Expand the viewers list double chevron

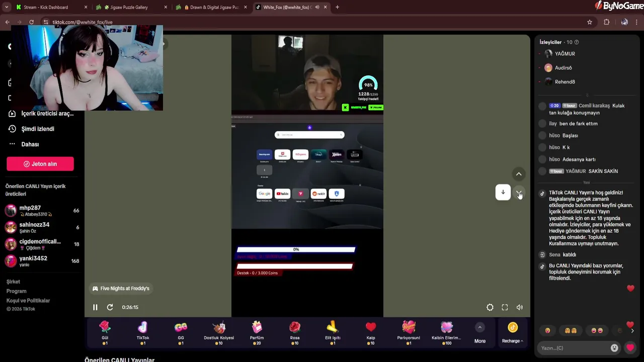coord(587,95)
